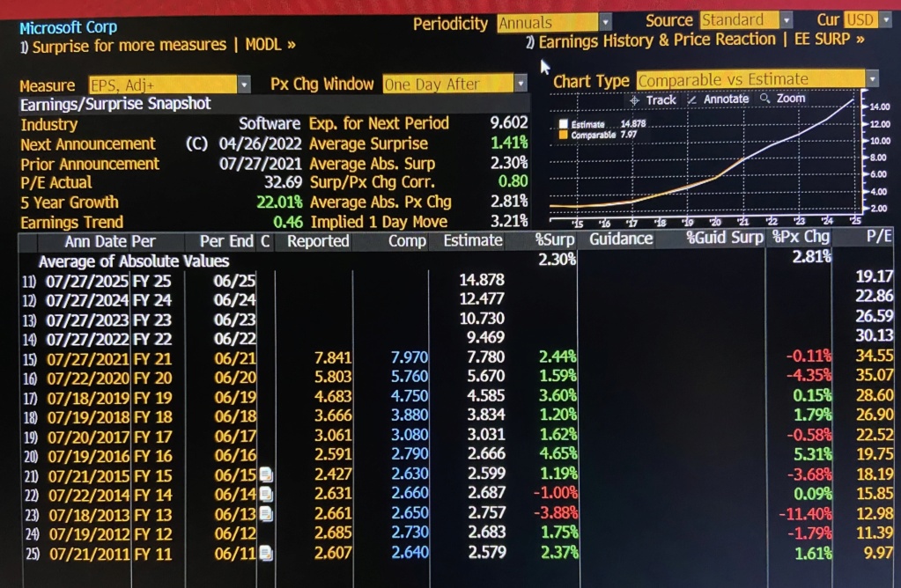This screenshot has width=901, height=588.
Task: Click the Estimate column header
Action: 473,240
